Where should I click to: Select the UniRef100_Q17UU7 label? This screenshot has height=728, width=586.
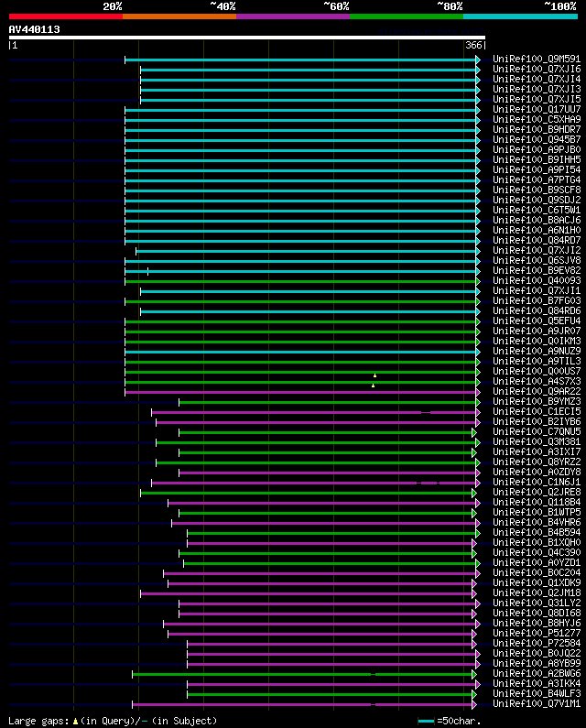coord(537,110)
